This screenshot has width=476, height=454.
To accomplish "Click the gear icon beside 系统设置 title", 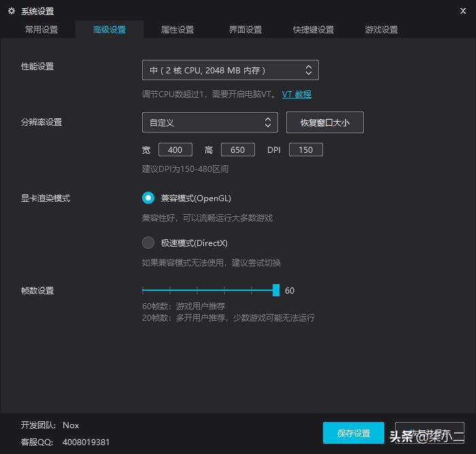I will (x=12, y=12).
